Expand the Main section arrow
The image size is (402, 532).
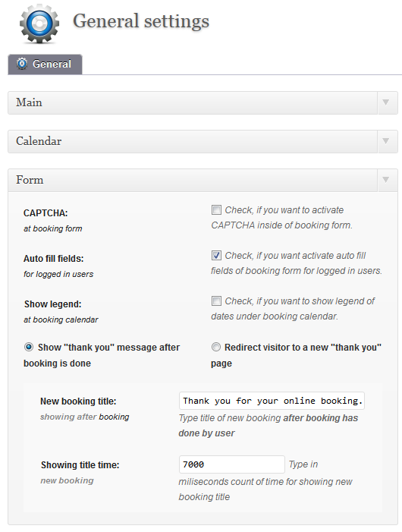386,102
